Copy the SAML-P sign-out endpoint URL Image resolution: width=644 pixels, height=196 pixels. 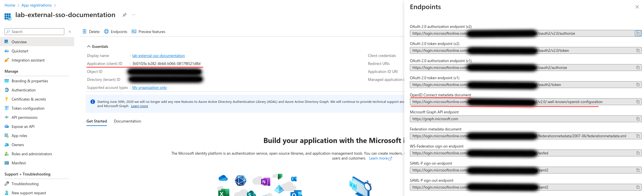pyautogui.click(x=638, y=187)
